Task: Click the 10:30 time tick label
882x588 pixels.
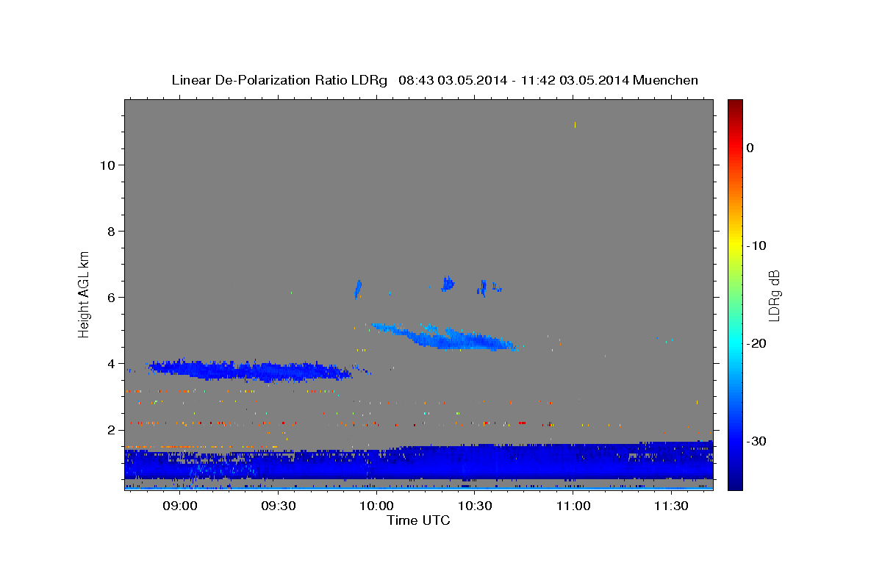Action: tap(476, 506)
